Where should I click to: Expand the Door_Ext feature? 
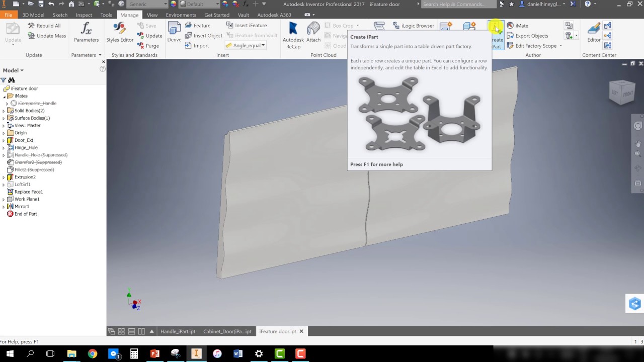point(4,140)
